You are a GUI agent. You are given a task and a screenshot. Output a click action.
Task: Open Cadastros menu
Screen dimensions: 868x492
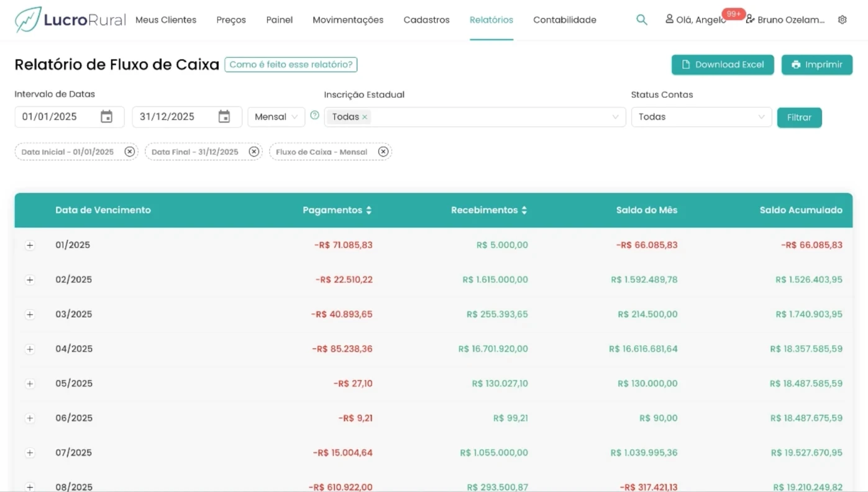coord(427,20)
